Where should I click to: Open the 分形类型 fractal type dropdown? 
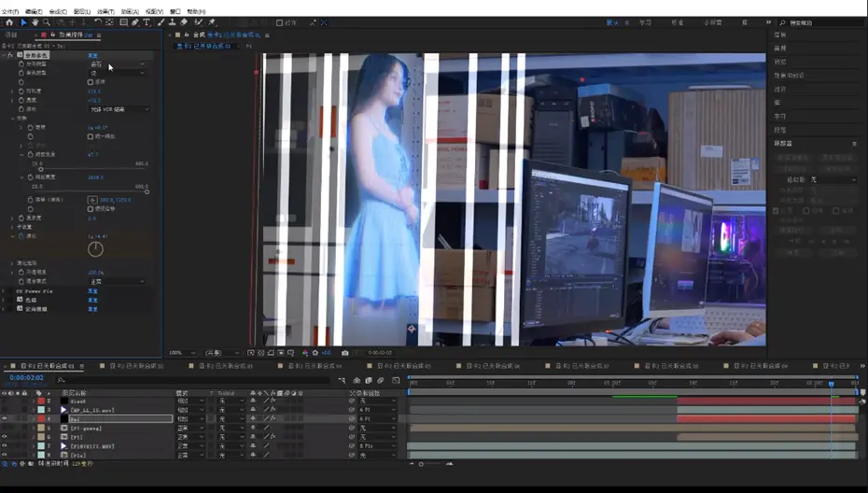[x=118, y=64]
